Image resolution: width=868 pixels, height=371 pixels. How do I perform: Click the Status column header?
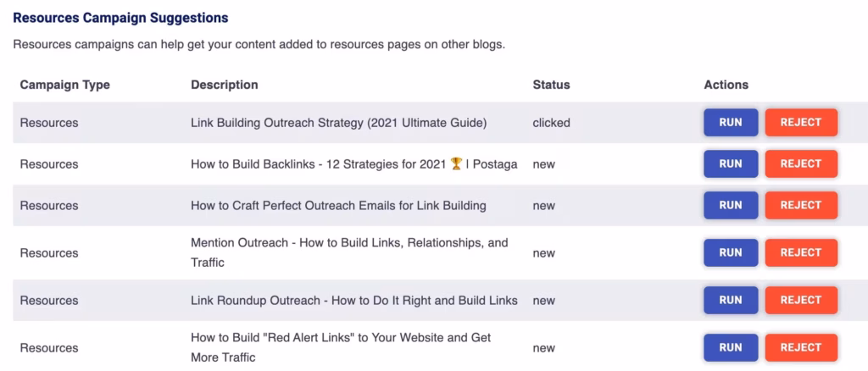551,85
